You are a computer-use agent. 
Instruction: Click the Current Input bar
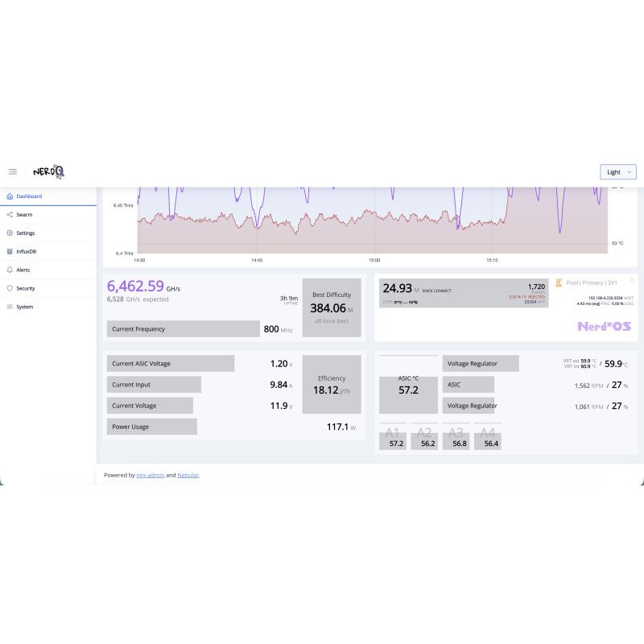[x=154, y=385]
